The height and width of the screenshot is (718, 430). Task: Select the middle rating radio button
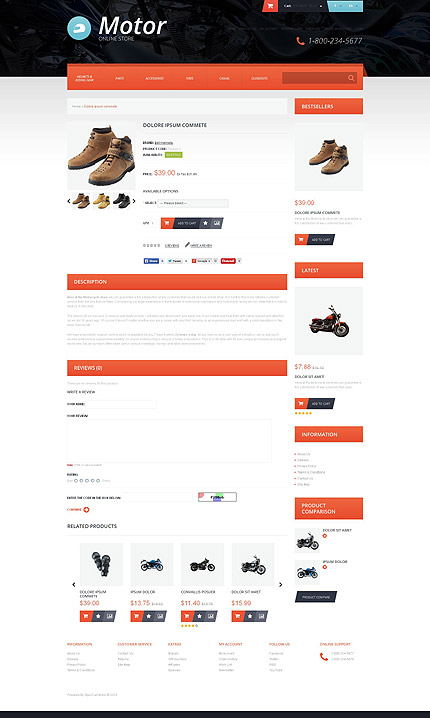coord(87,481)
